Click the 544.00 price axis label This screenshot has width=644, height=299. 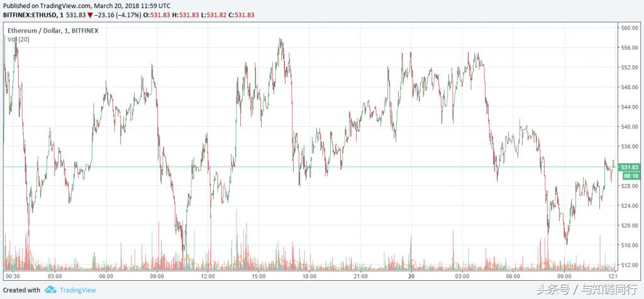[x=628, y=107]
